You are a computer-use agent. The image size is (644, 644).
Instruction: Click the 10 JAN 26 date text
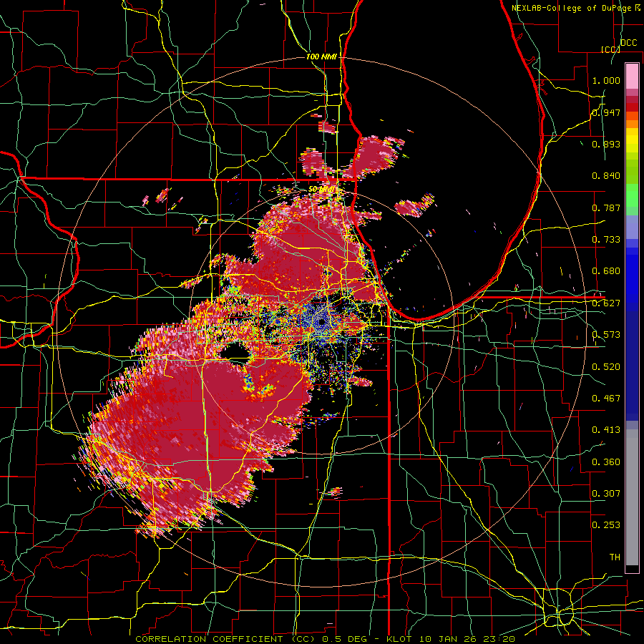[x=447, y=639]
